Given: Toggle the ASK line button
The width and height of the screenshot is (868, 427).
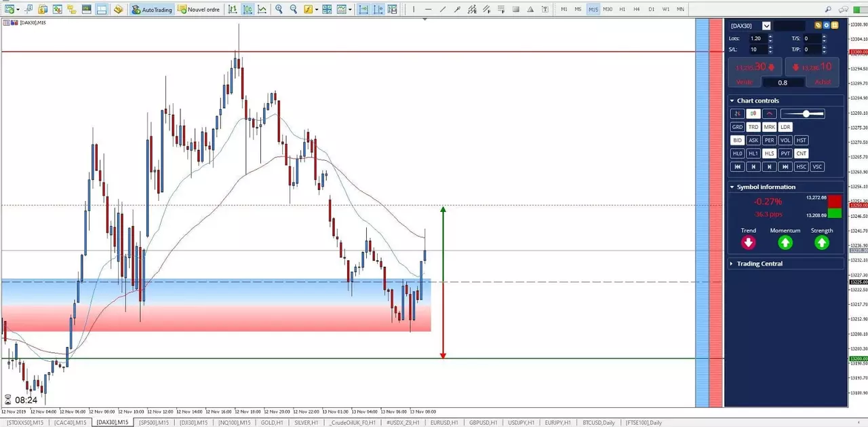Looking at the screenshot, I should [753, 141].
